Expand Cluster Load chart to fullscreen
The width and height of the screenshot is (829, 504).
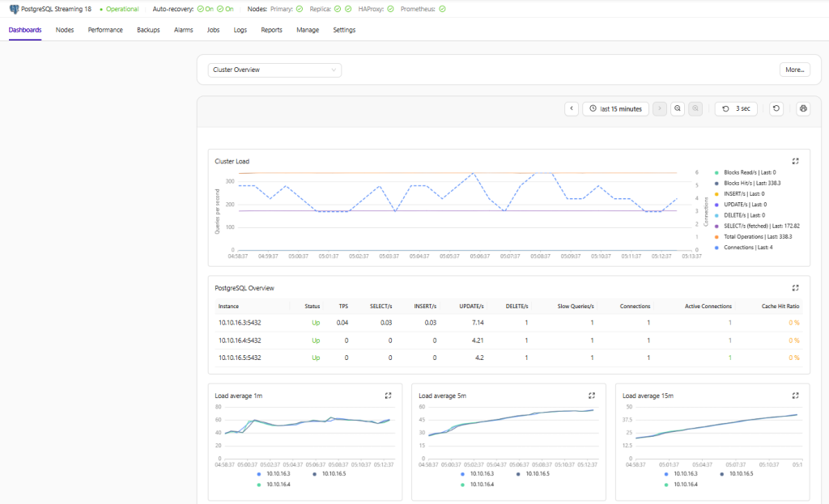click(x=795, y=161)
